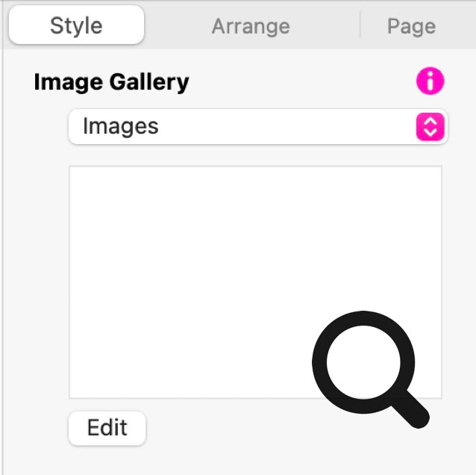Click the bold Image Gallery section title
The image size is (476, 475).
[112, 81]
